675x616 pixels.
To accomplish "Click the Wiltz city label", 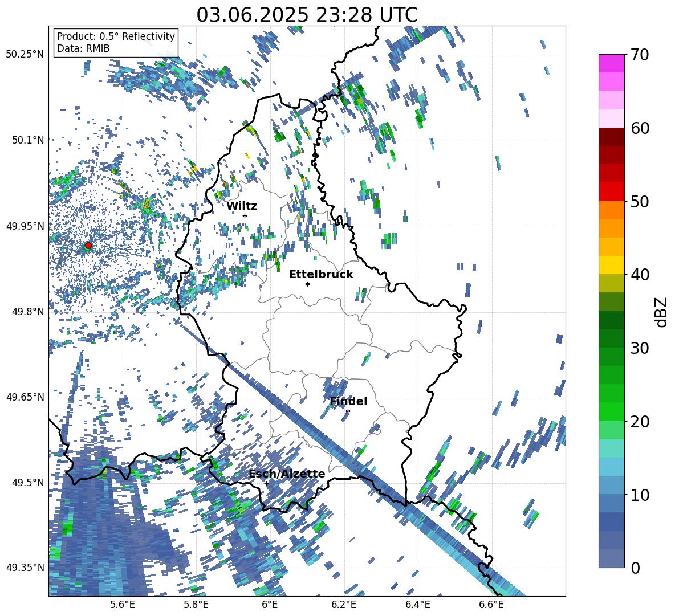I will tap(242, 206).
